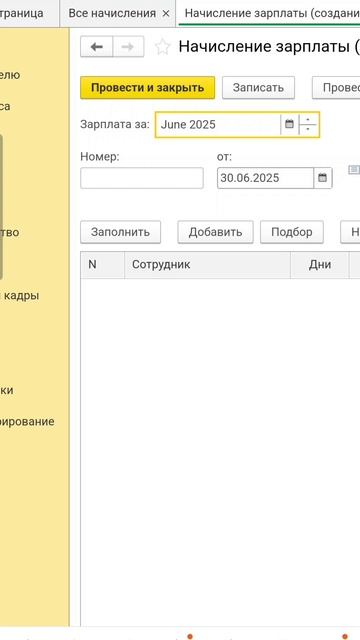Focus the date field showing 30.06.2025
The height and width of the screenshot is (640, 360).
click(x=265, y=178)
